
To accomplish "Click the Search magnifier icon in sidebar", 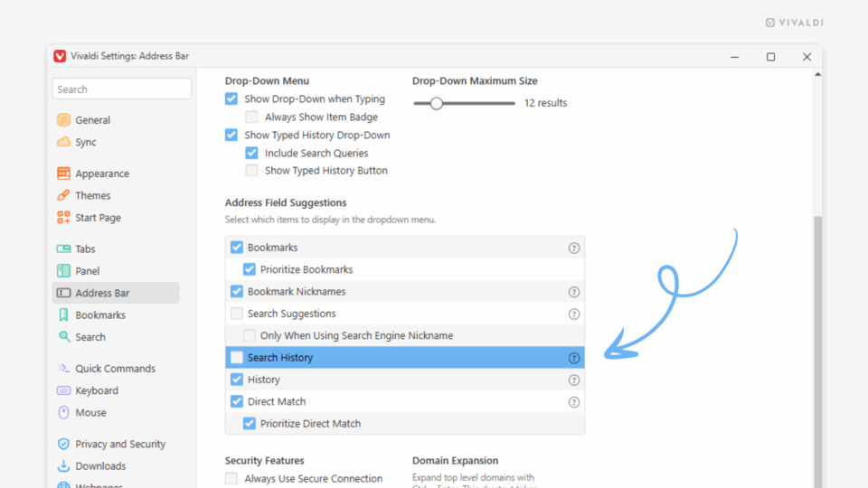I will [x=64, y=336].
